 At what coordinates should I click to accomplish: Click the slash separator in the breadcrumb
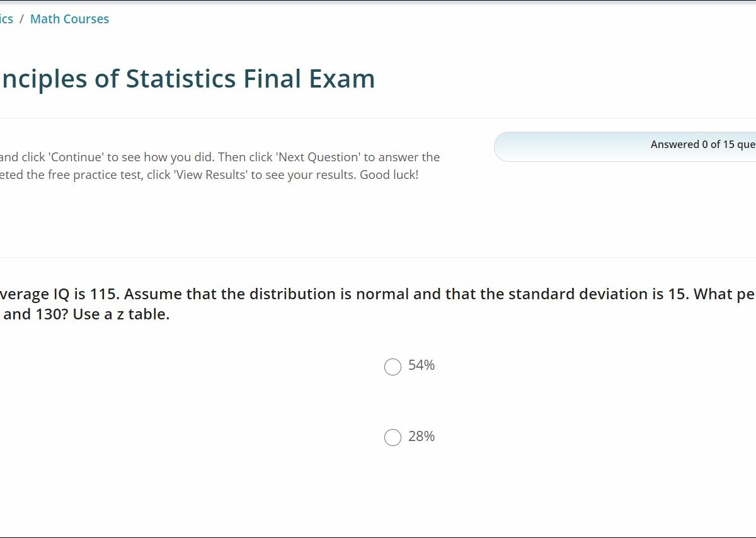tap(22, 19)
